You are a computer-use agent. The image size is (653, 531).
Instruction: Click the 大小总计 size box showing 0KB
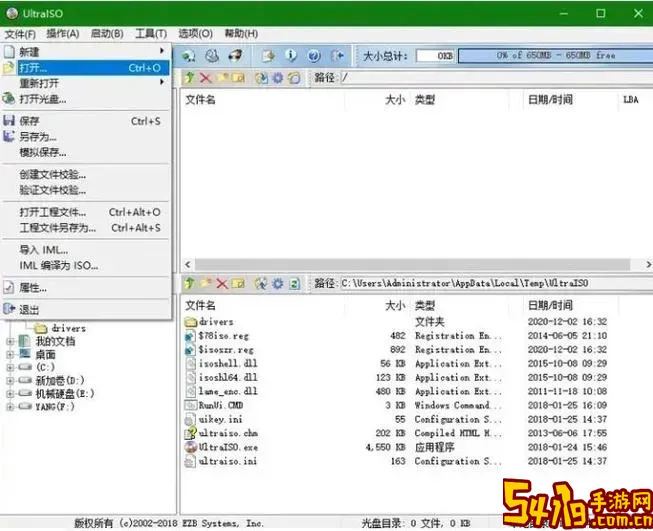point(436,56)
